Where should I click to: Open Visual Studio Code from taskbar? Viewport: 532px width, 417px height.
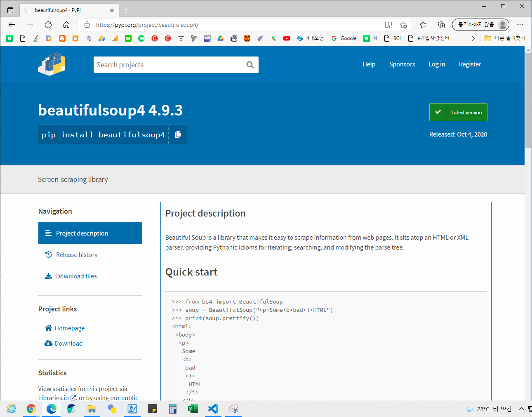click(x=213, y=409)
